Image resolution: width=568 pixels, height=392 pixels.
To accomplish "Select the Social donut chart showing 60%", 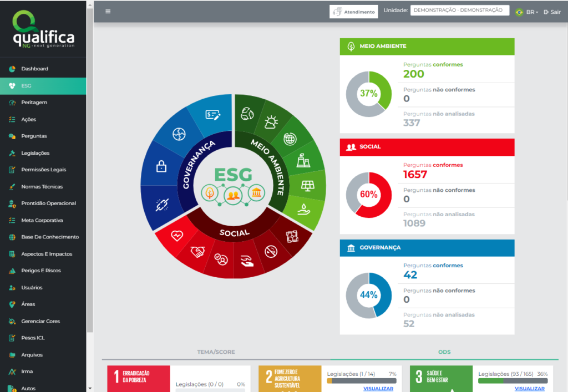I will pyautogui.click(x=368, y=195).
